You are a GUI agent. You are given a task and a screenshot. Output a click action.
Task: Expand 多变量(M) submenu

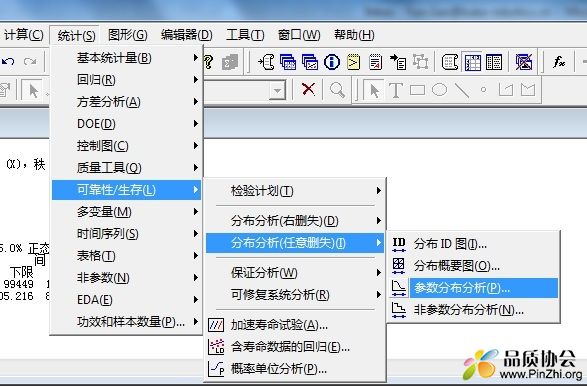tap(126, 212)
